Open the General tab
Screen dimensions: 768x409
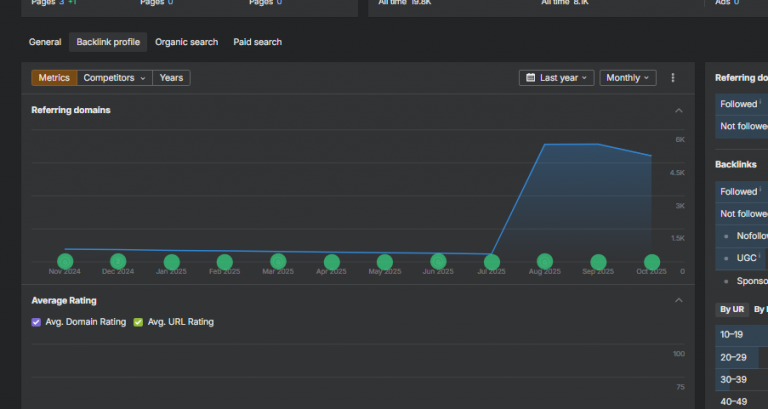coord(45,42)
